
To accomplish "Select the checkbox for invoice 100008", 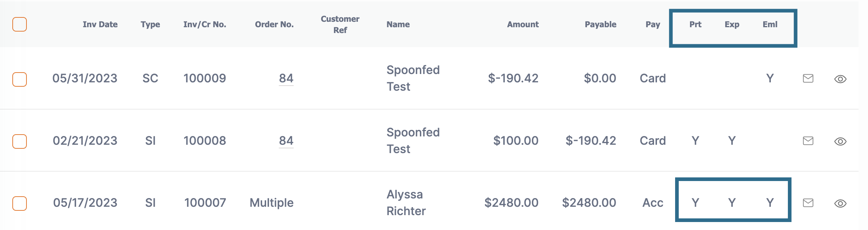I will pos(20,141).
